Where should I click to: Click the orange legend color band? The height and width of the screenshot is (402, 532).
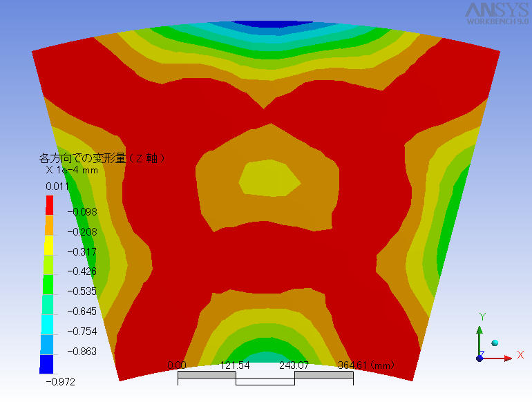49,225
